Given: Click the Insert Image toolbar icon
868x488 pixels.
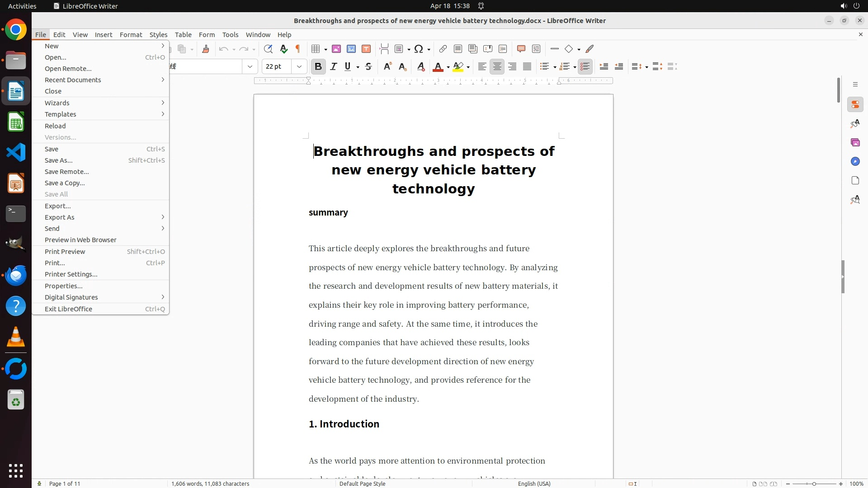Looking at the screenshot, I should [x=336, y=49].
